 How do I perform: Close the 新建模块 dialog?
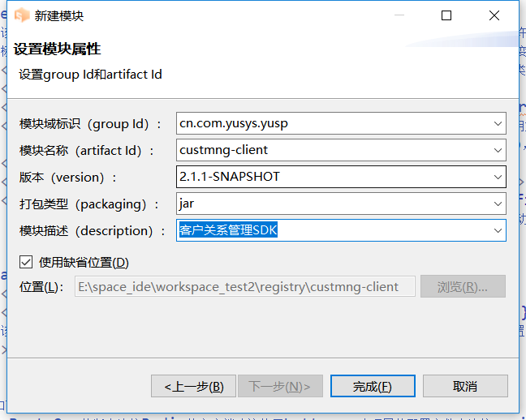point(494,15)
